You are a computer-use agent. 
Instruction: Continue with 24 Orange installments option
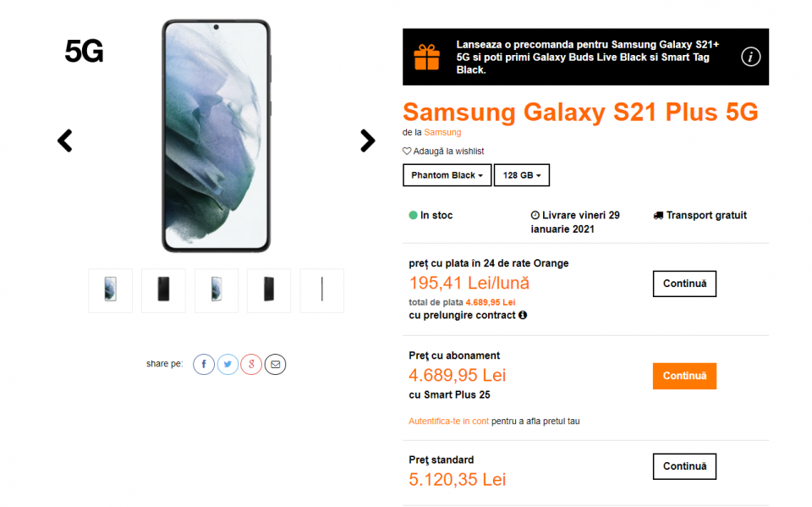[x=684, y=284]
